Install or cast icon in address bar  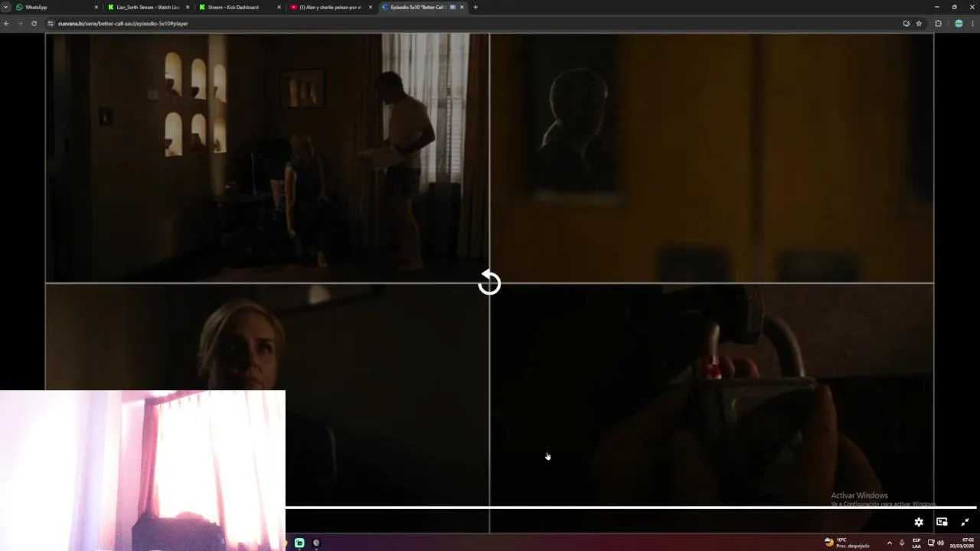coord(906,23)
